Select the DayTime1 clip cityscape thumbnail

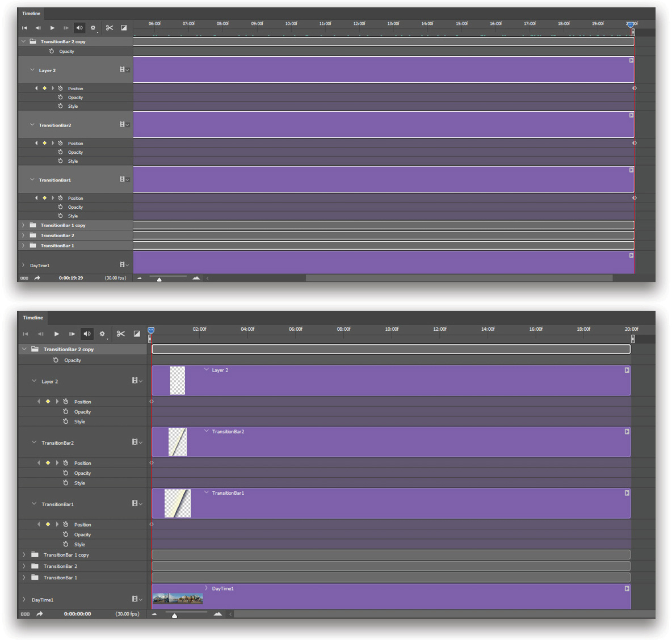[178, 599]
